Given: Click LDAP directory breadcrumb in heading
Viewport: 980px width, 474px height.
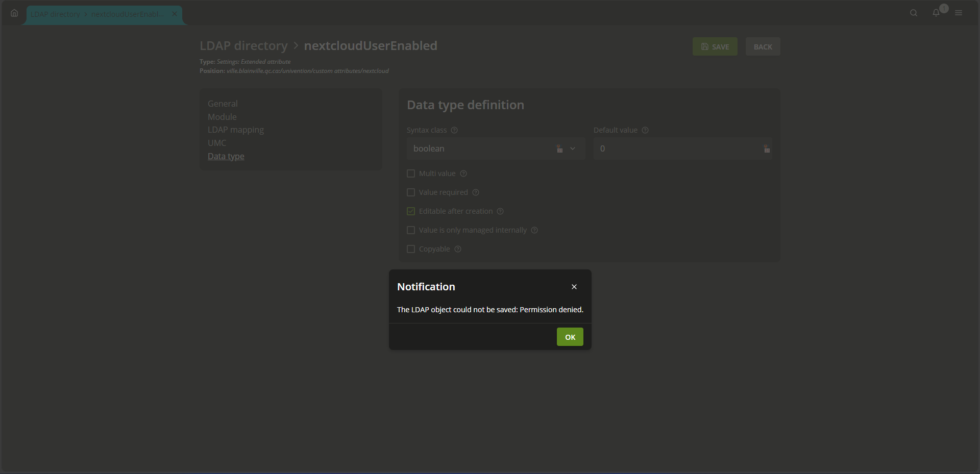Looking at the screenshot, I should pyautogui.click(x=243, y=45).
